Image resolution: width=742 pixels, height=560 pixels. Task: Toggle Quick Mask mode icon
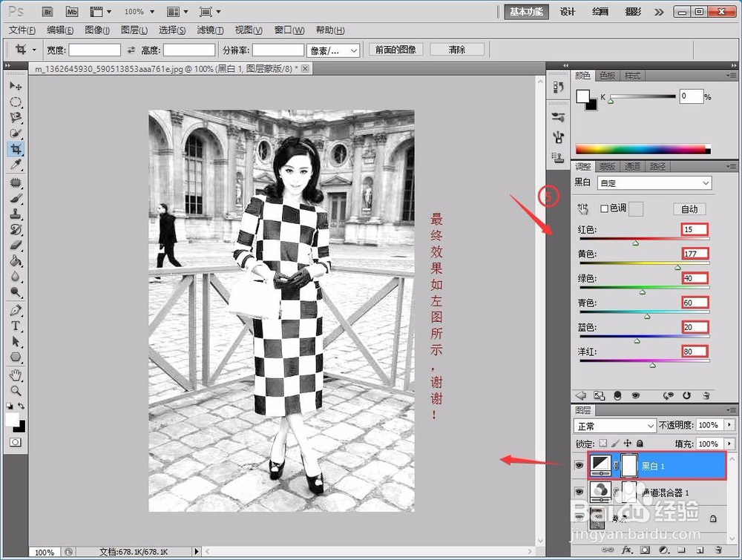pyautogui.click(x=16, y=442)
